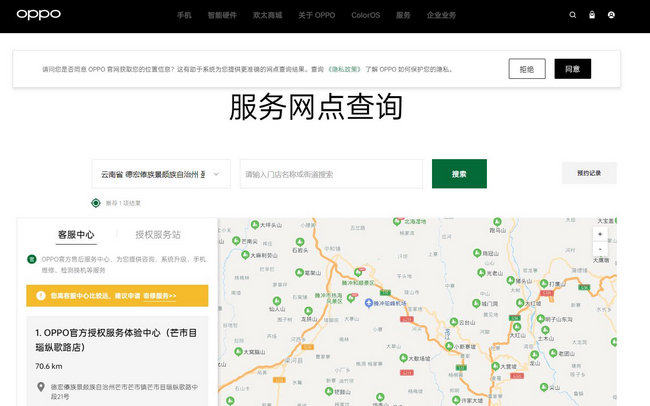This screenshot has height=406, width=650.
Task: Click the 许家大坡 map marker
Action: (456, 399)
